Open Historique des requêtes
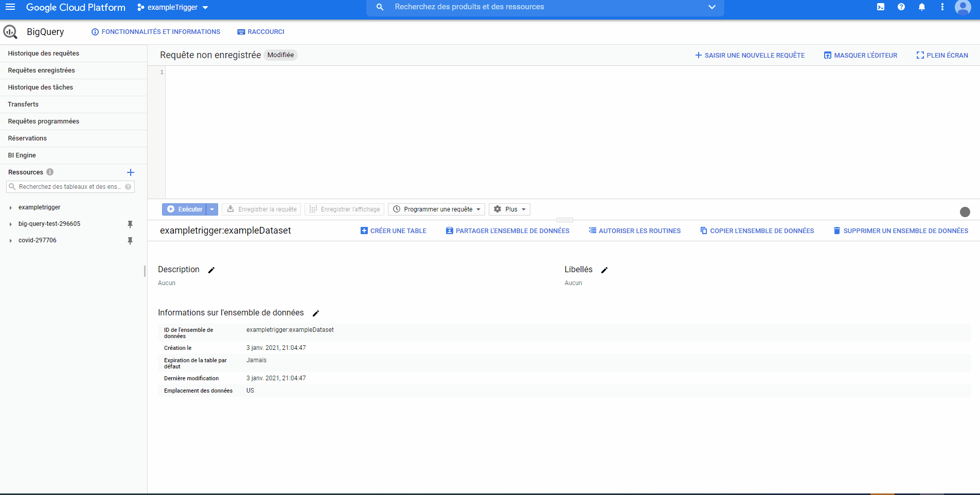This screenshot has height=495, width=980. pos(74,54)
